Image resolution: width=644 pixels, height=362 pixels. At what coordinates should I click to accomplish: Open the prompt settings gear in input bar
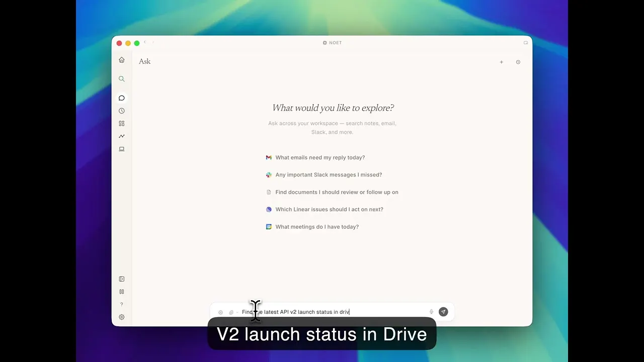click(x=220, y=312)
